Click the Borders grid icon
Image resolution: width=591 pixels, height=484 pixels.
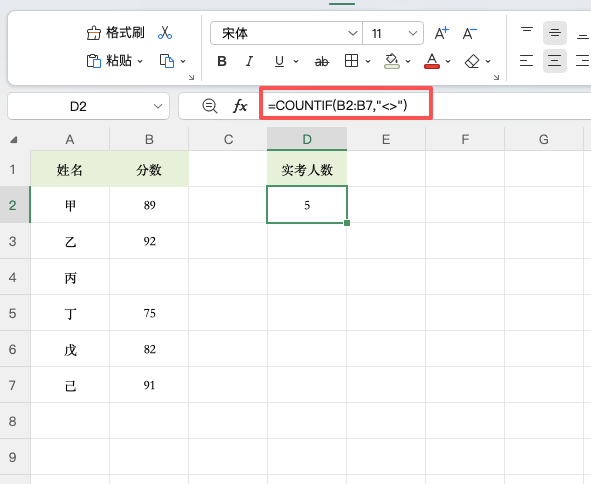pos(351,61)
